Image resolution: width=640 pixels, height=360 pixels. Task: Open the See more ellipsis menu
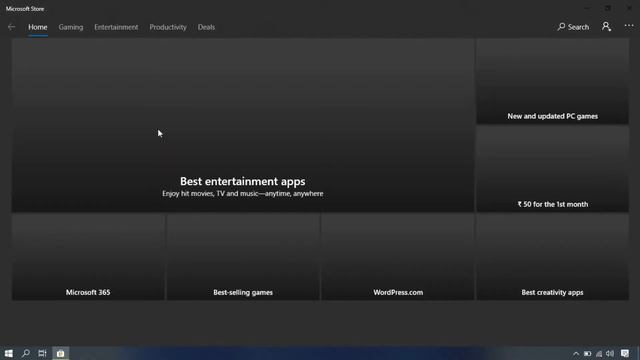tap(629, 26)
